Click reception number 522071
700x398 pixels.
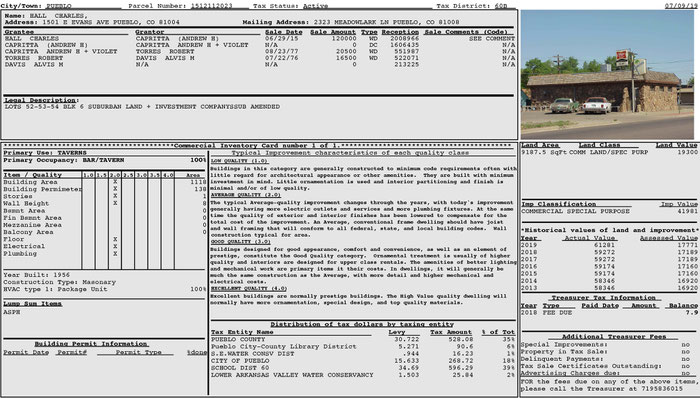click(x=407, y=58)
